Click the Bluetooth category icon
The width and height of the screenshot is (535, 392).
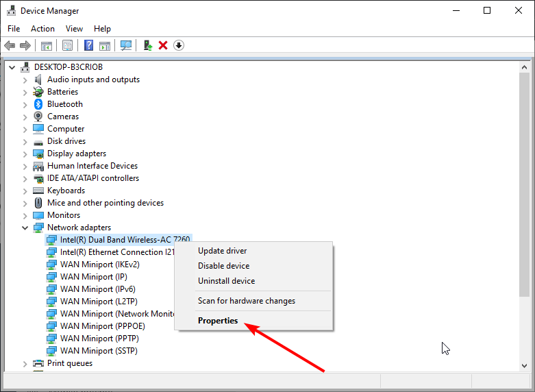pyautogui.click(x=38, y=104)
